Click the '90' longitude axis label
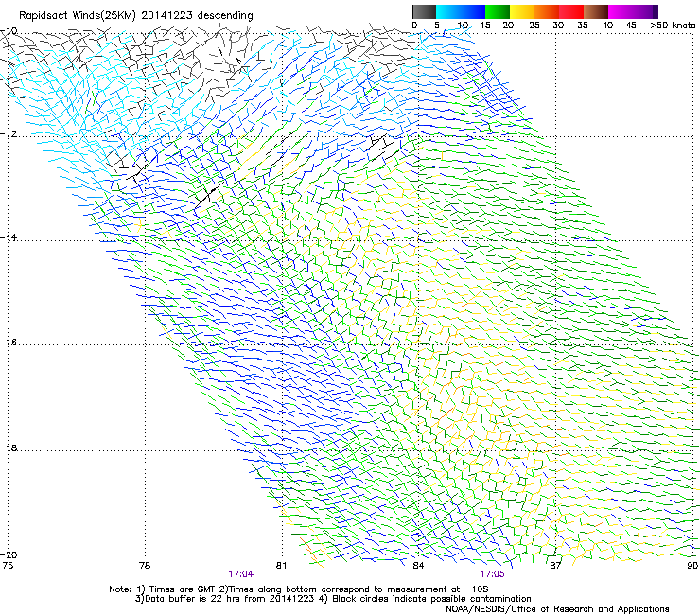 pos(692,566)
